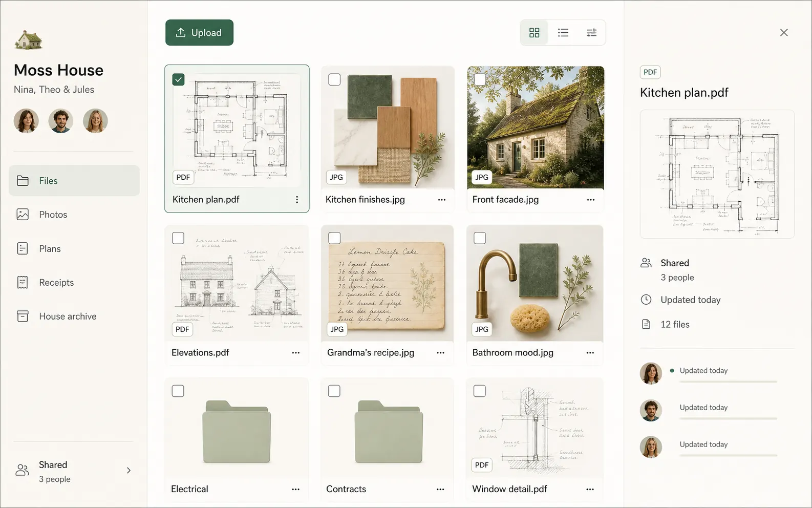812x508 pixels.
Task: Click the 'Nina, Theo & Jules' subtitle
Action: pyautogui.click(x=54, y=90)
